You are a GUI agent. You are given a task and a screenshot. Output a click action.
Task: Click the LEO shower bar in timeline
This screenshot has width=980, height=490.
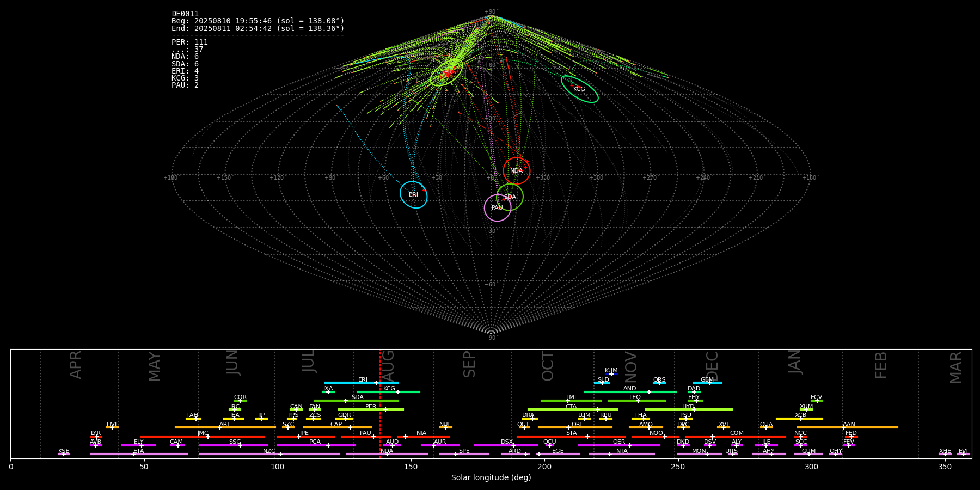636,401
